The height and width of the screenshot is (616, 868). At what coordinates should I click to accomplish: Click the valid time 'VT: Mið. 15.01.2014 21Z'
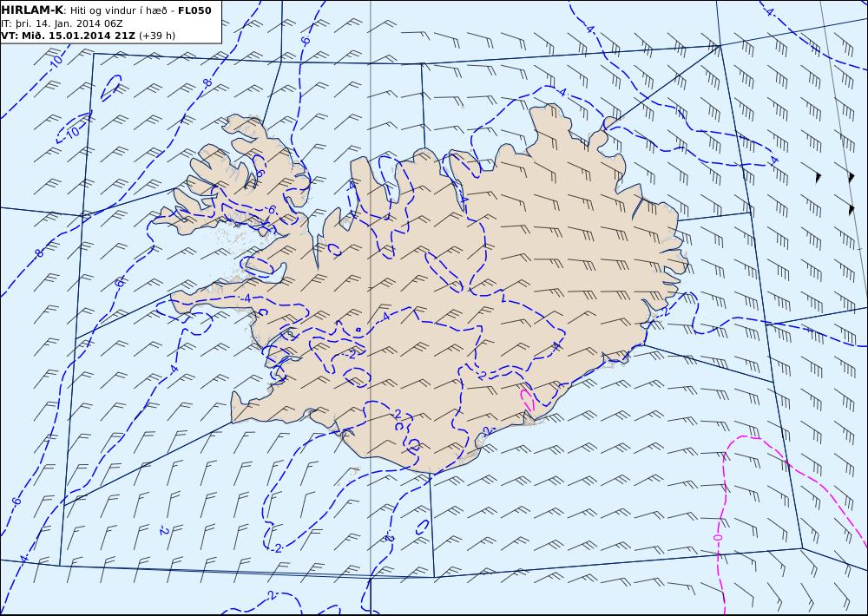69,36
